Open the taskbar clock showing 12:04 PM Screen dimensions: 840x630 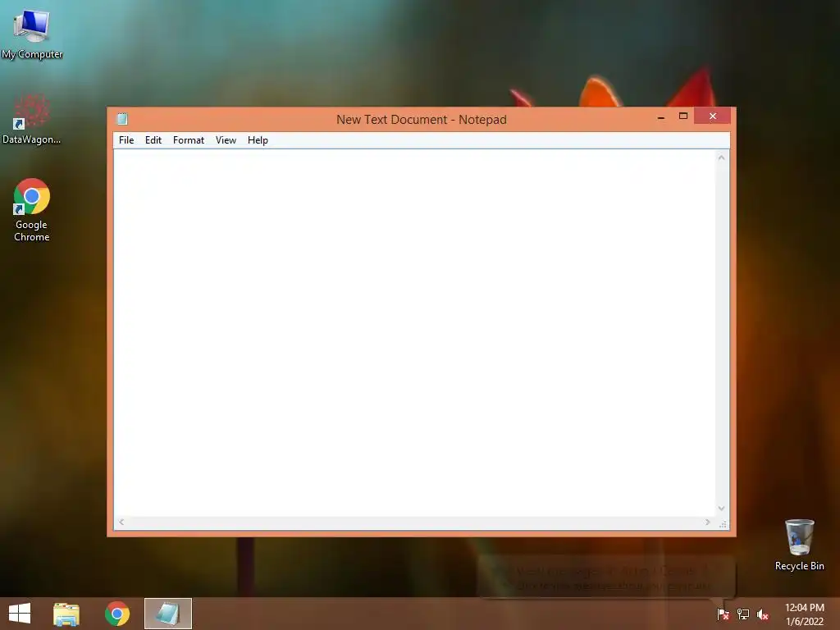tap(804, 614)
